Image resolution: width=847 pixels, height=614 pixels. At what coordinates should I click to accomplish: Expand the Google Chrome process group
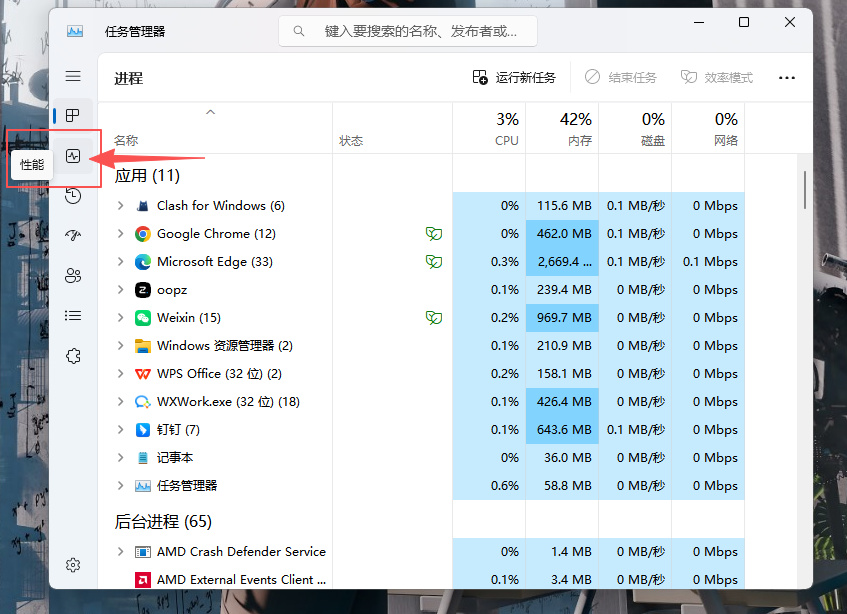point(120,234)
